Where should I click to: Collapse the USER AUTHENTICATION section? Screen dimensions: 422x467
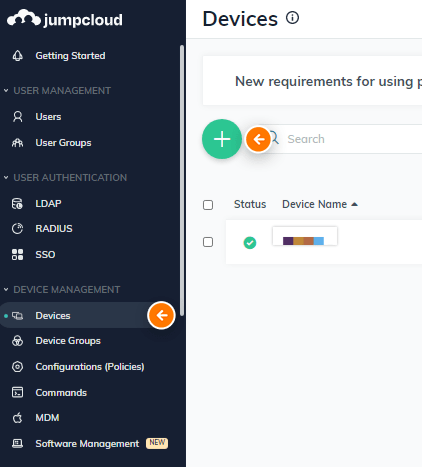6,177
